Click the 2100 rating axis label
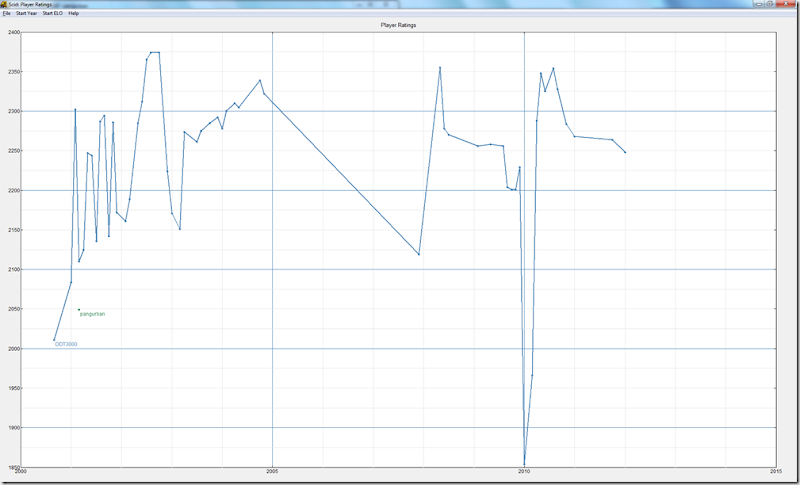The height and width of the screenshot is (485, 800). (x=14, y=269)
